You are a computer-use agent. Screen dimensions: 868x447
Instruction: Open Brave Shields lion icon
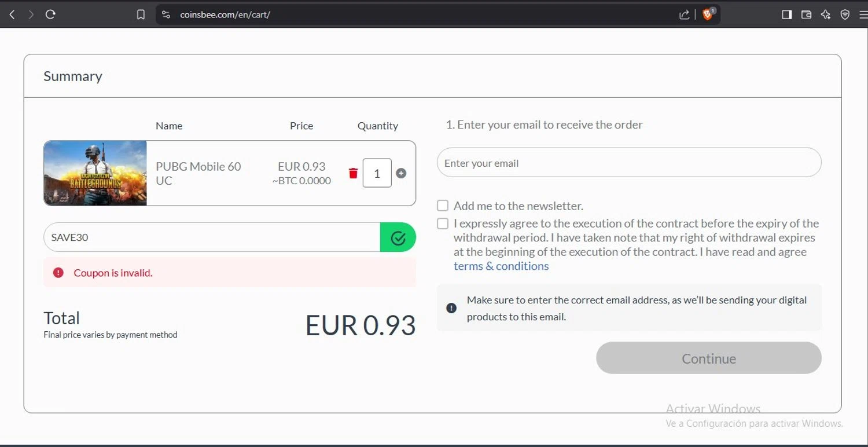708,14
